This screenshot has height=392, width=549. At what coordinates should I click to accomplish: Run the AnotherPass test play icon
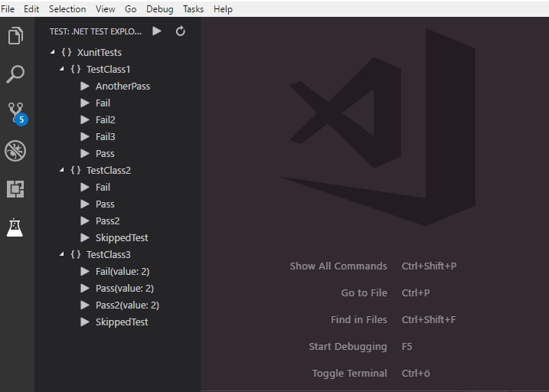[85, 86]
